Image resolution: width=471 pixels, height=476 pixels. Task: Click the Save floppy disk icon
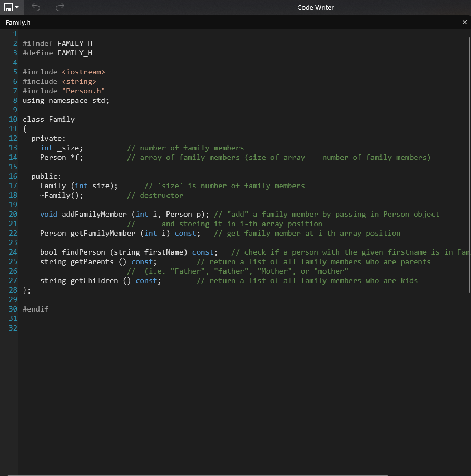8,7
